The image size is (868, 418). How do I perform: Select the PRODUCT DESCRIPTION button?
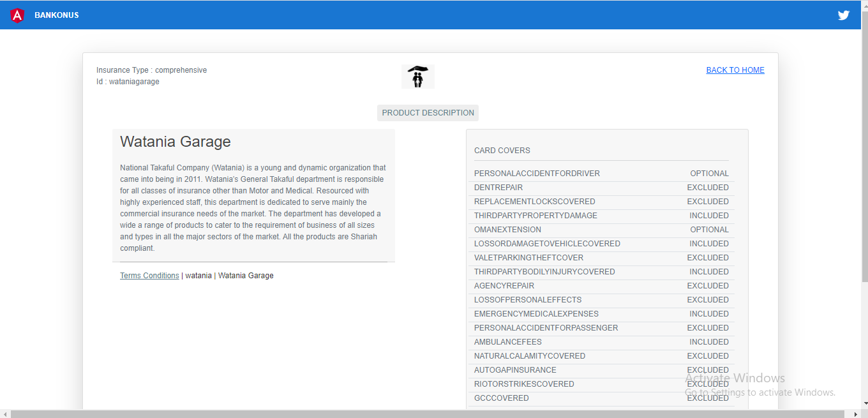click(x=428, y=113)
